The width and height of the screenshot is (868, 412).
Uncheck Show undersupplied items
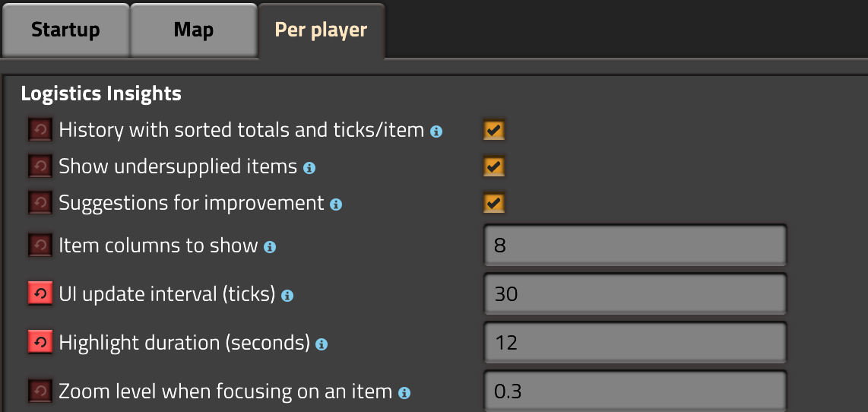(494, 166)
